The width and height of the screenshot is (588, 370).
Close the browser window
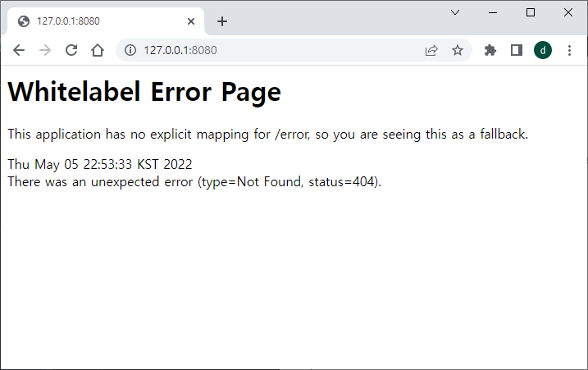[x=568, y=12]
